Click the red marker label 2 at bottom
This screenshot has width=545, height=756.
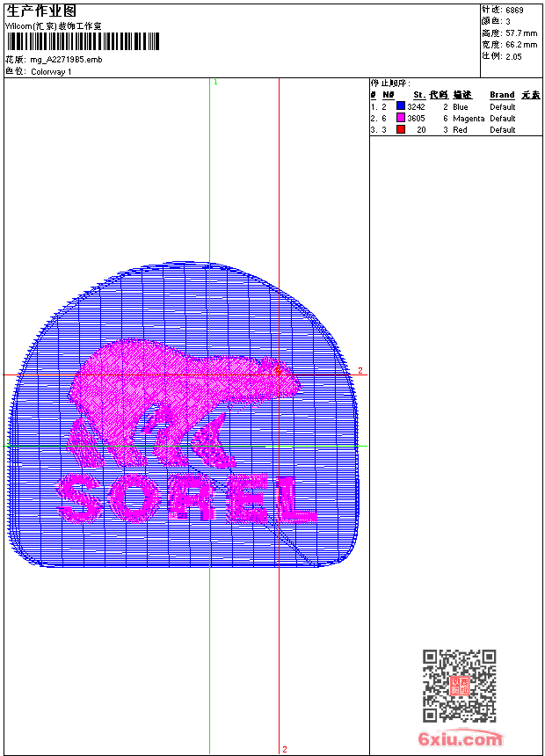[285, 749]
